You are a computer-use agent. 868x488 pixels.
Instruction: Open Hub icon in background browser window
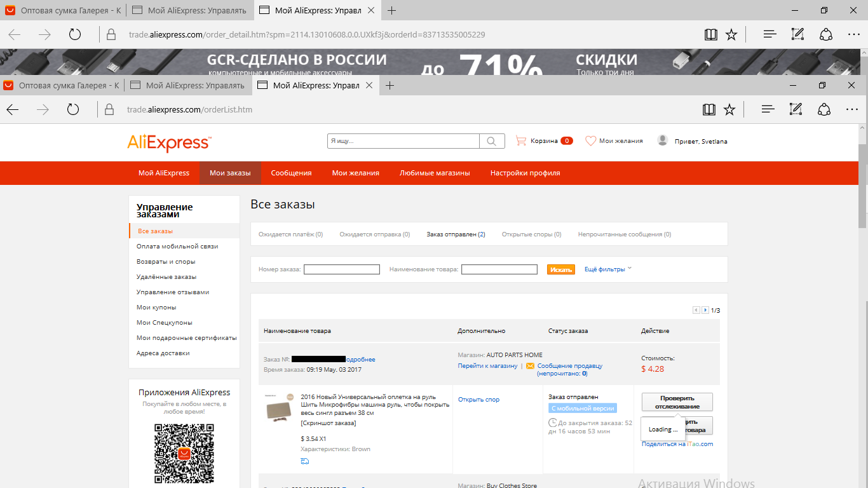[770, 34]
